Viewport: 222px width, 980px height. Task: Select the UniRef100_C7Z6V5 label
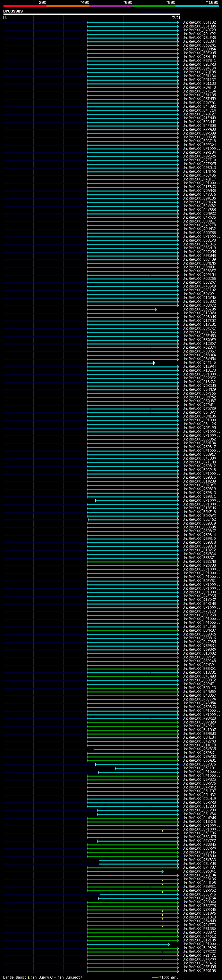click(x=199, y=164)
